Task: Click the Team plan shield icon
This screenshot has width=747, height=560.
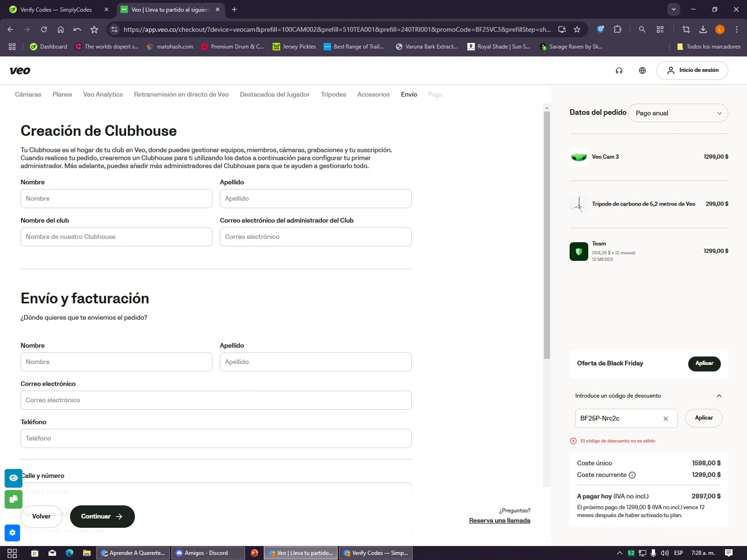Action: pyautogui.click(x=579, y=251)
